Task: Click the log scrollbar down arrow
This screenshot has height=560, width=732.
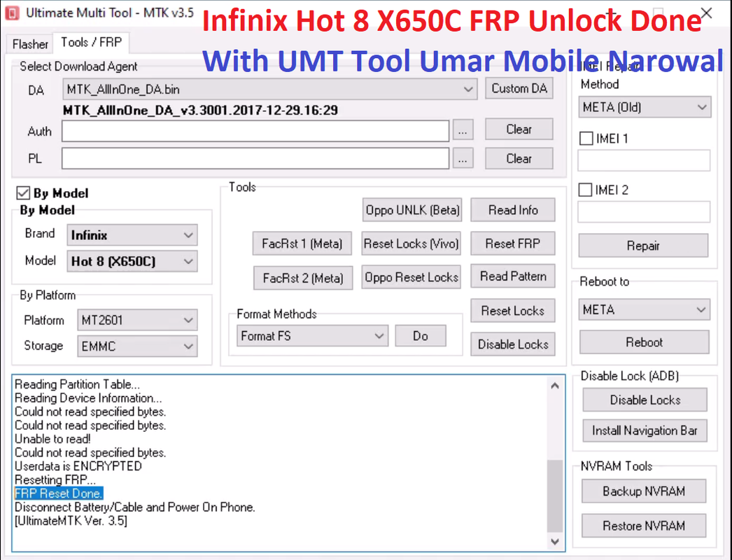Action: pos(555,542)
